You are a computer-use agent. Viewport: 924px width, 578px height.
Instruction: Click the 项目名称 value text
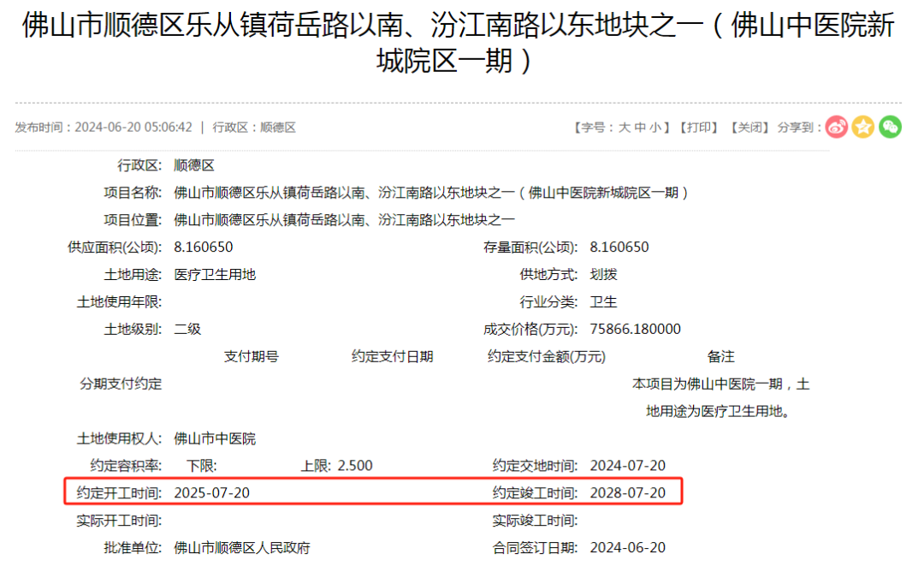(x=430, y=193)
